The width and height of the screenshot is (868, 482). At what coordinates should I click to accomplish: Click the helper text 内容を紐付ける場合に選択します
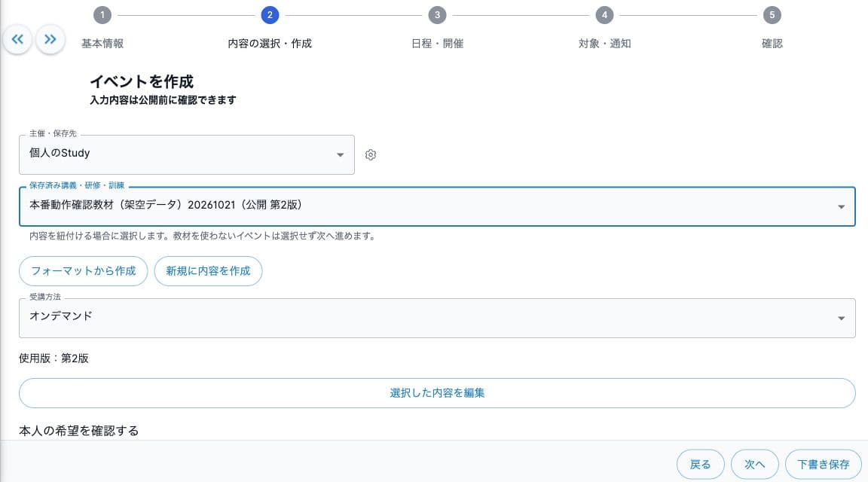203,236
